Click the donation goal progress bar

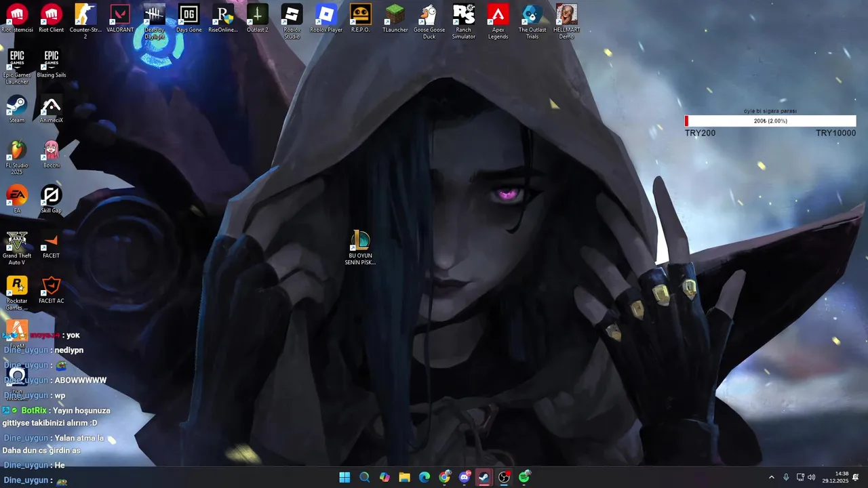(770, 121)
